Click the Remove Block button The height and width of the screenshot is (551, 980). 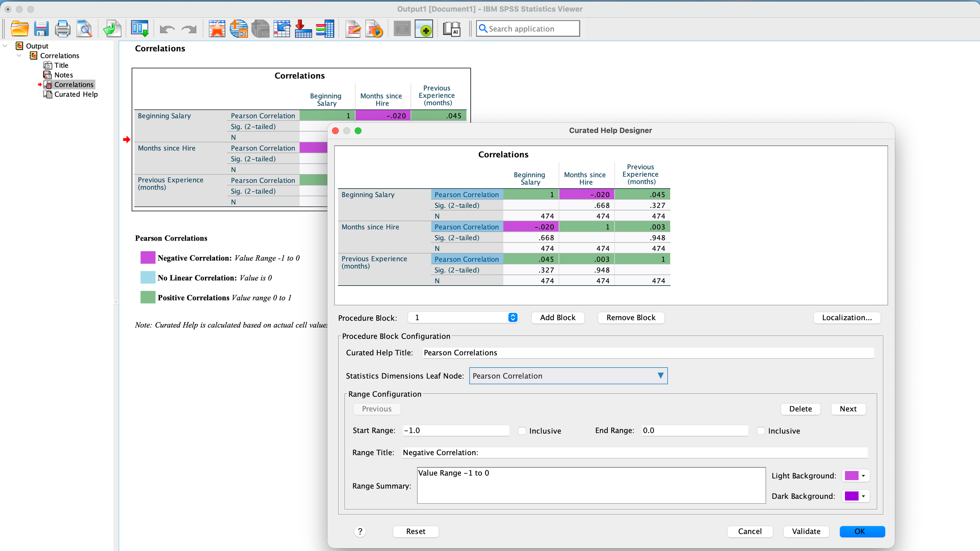(631, 317)
